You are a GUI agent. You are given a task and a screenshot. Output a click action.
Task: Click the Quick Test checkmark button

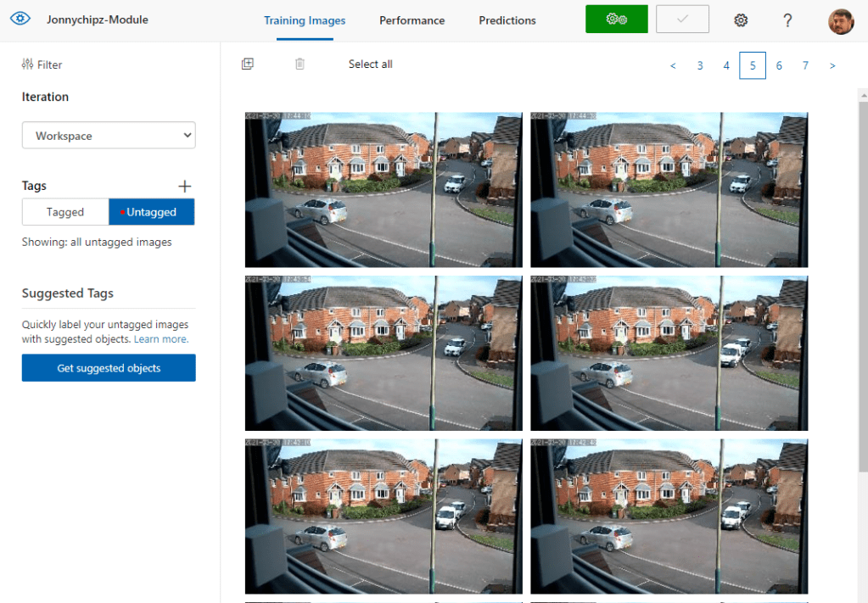(x=681, y=20)
